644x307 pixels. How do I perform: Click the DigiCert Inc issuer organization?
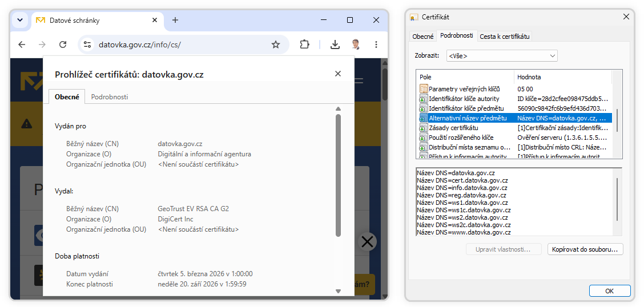(175, 219)
